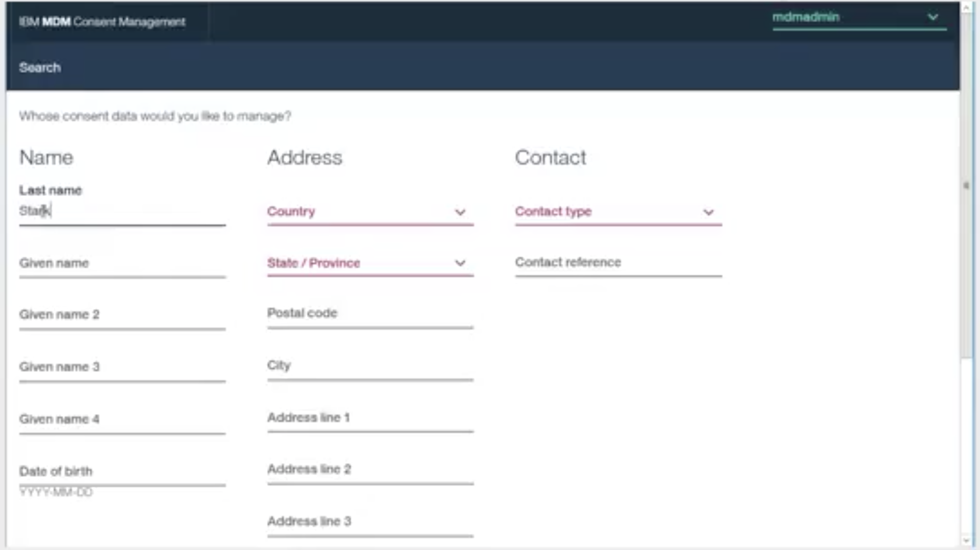Open the Country dropdown

[x=370, y=212]
